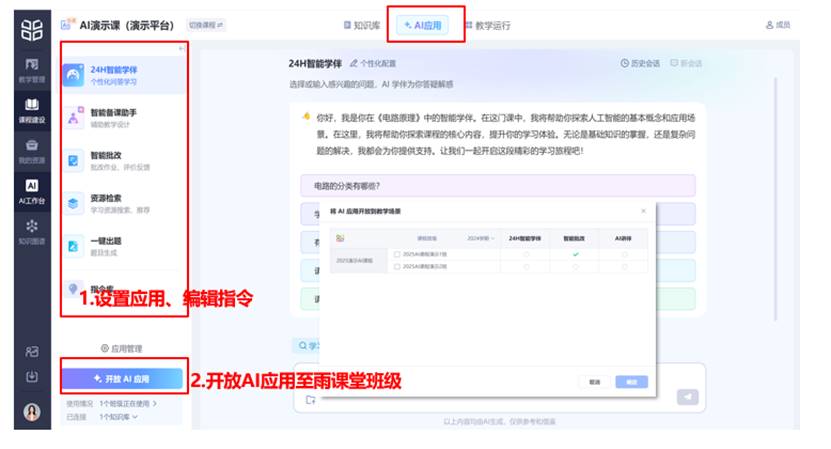Open 知识图谱 in the left sidebar

click(x=32, y=231)
